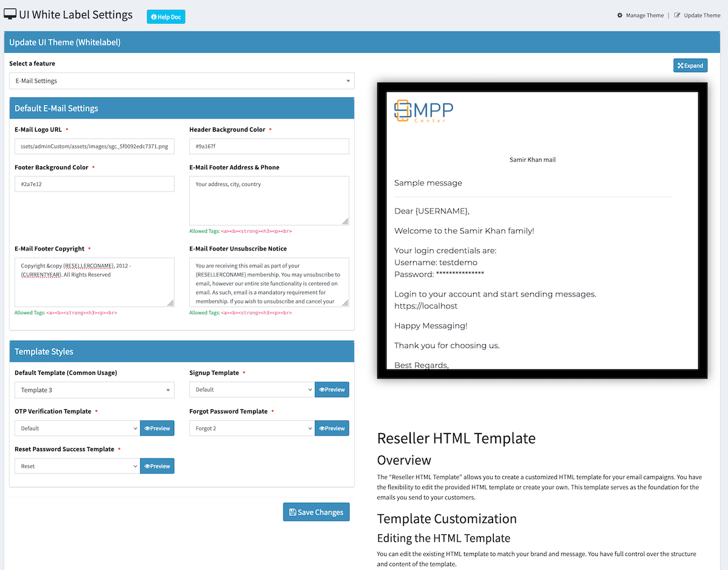Click the E-Mail Footer Address & Phone textarea
728x570 pixels.
[x=269, y=200]
